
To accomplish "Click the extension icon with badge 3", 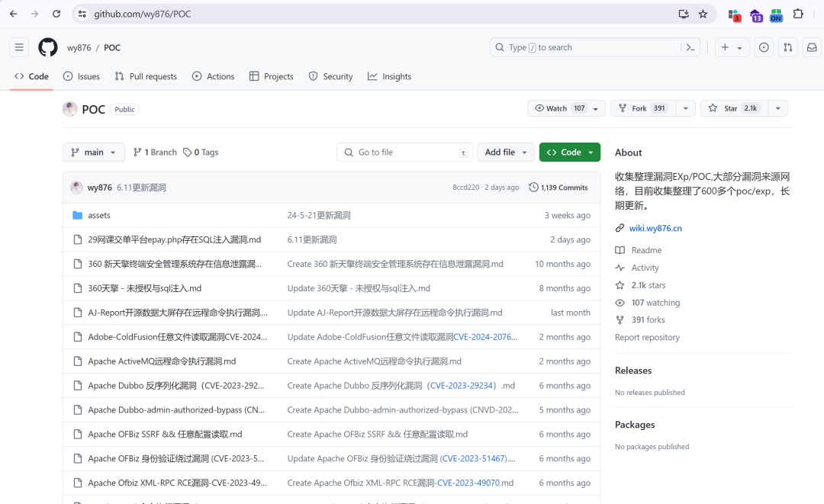I will [x=734, y=15].
